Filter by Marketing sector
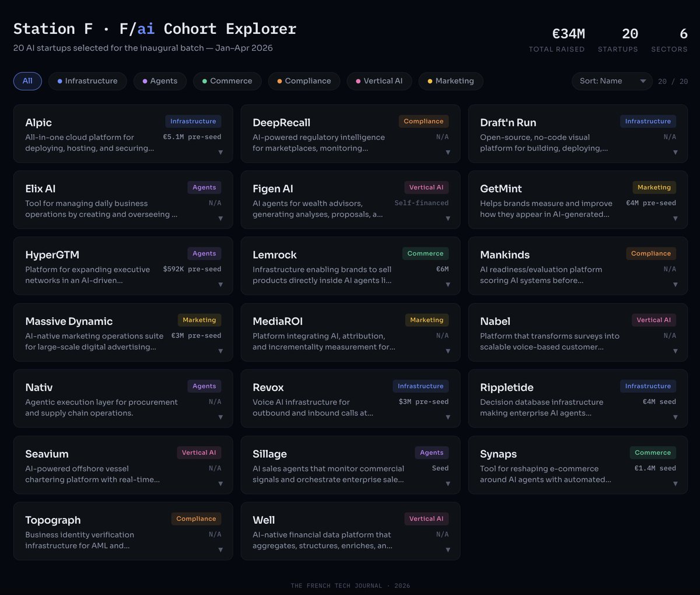Viewport: 700px width, 595px height. pyautogui.click(x=450, y=81)
